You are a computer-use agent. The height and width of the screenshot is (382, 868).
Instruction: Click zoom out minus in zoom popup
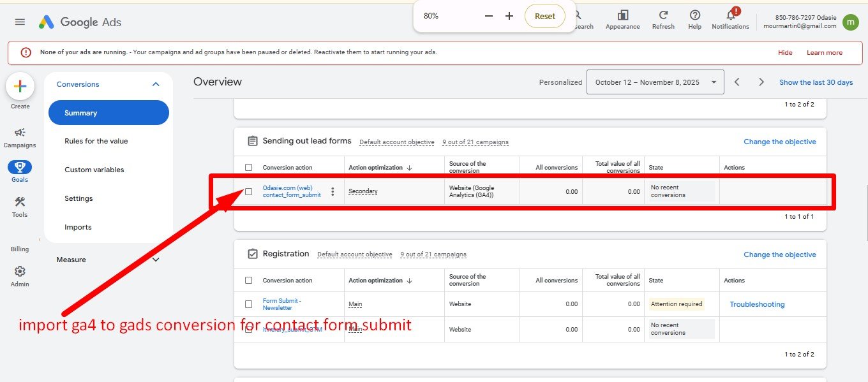pyautogui.click(x=489, y=16)
